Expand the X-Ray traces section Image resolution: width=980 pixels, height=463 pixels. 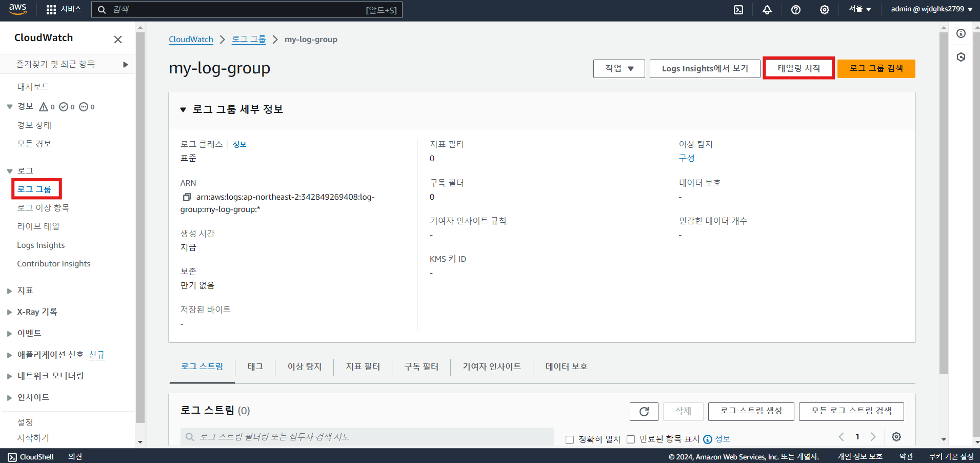pos(10,312)
